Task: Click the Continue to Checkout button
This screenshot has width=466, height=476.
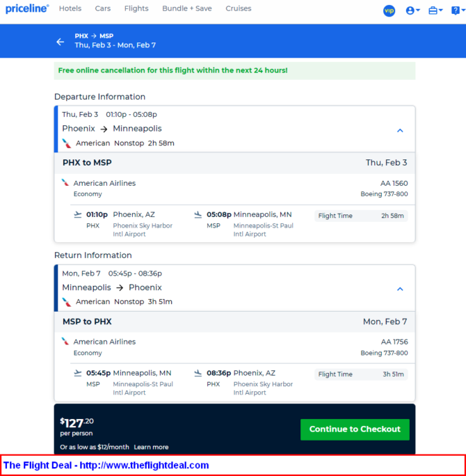Action: pyautogui.click(x=355, y=429)
